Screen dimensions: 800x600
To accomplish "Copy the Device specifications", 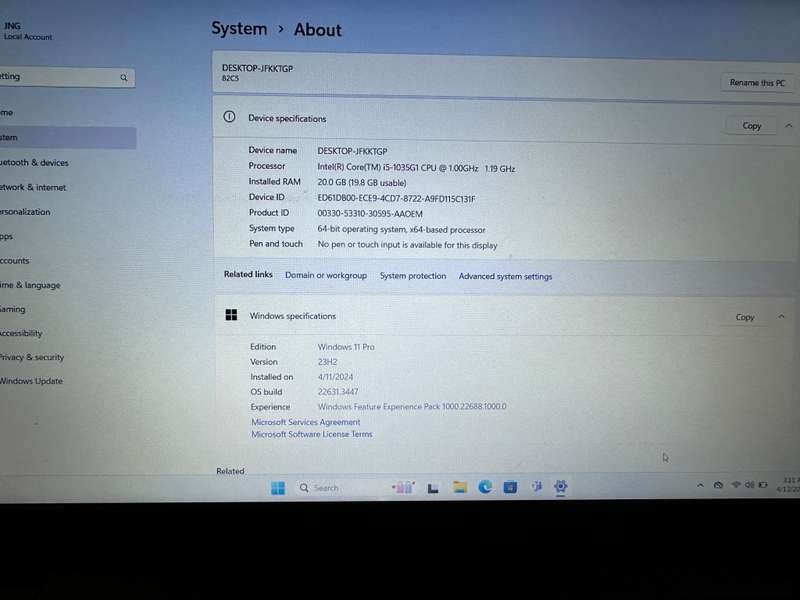I will coord(752,126).
